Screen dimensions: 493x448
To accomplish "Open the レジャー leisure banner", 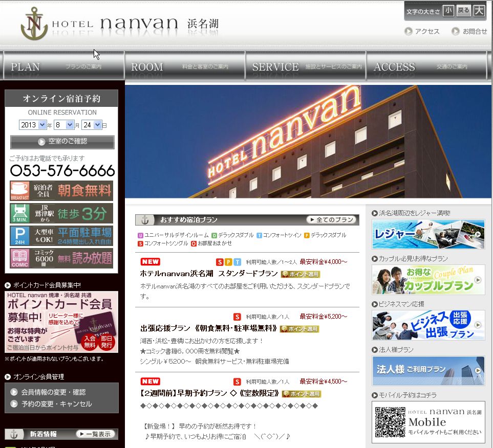I will (428, 234).
